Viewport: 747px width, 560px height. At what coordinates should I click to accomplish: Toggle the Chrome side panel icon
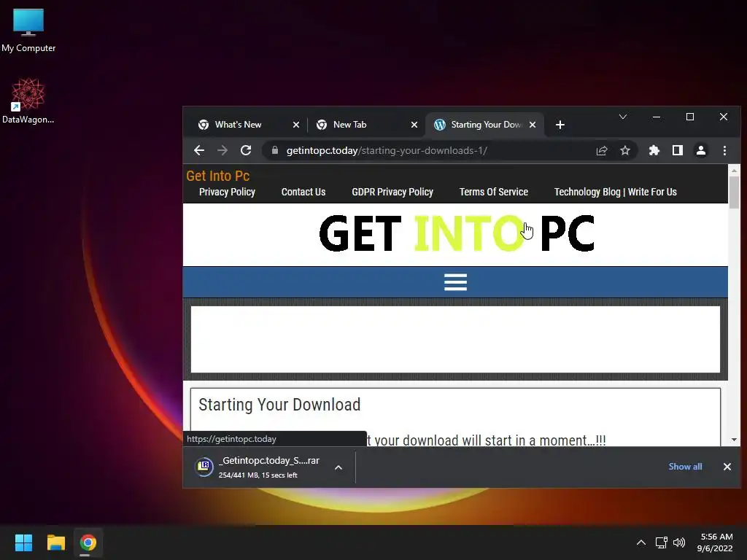tap(678, 150)
